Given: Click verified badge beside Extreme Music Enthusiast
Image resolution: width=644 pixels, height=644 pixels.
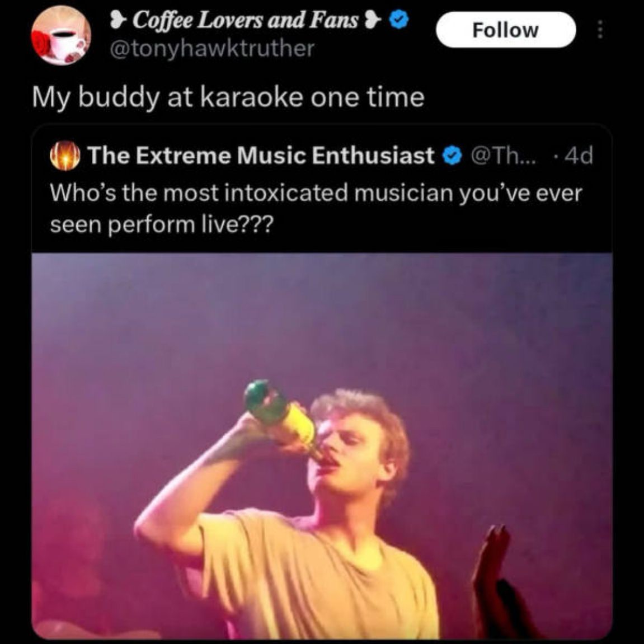Looking at the screenshot, I should pos(452,156).
